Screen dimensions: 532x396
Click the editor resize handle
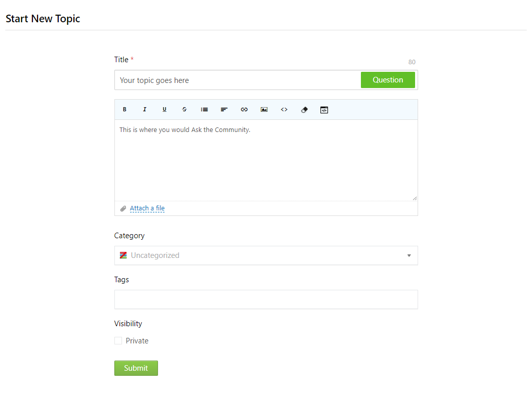415,198
